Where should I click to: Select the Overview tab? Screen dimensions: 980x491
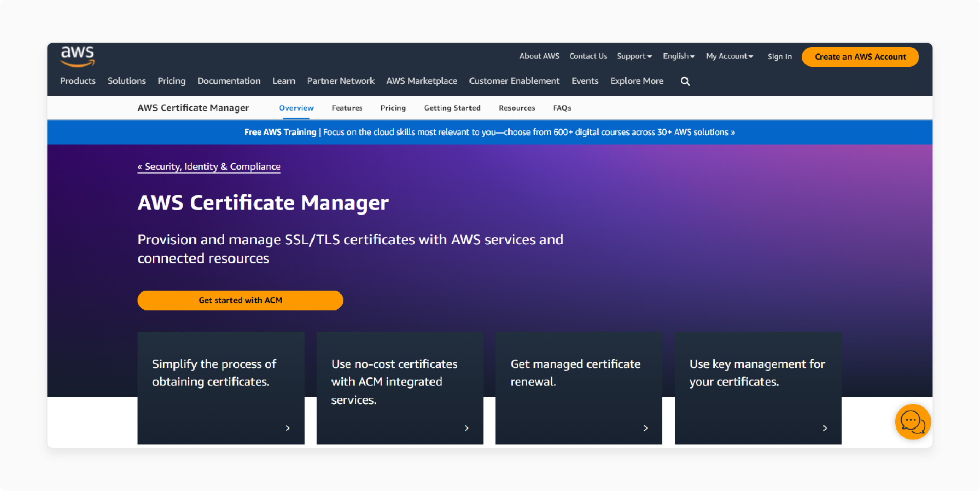pos(296,108)
